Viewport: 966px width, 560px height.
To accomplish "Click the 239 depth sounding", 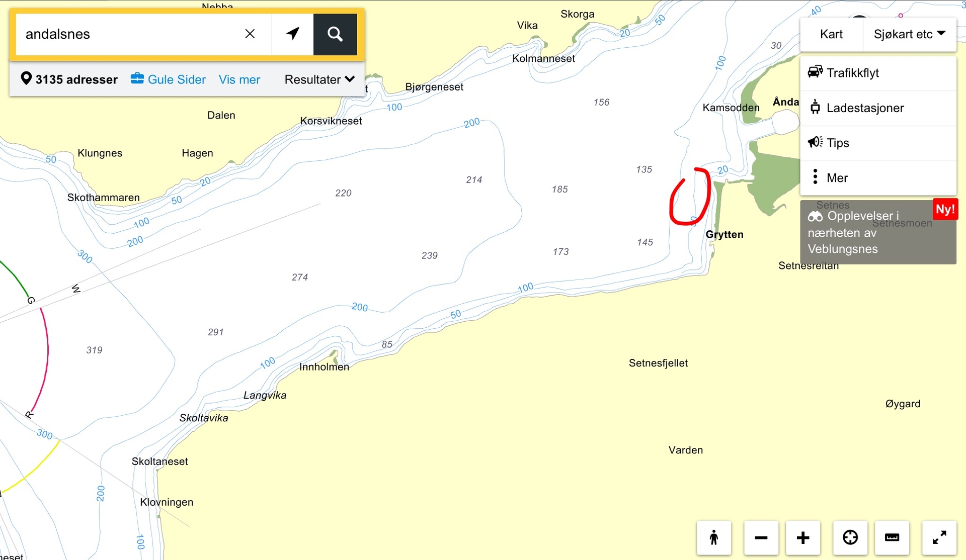I will coord(429,255).
